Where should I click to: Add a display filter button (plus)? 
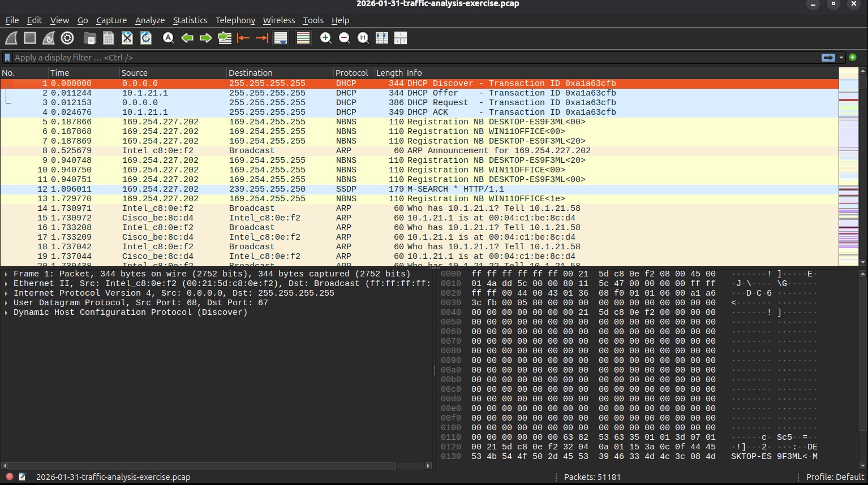(x=853, y=57)
